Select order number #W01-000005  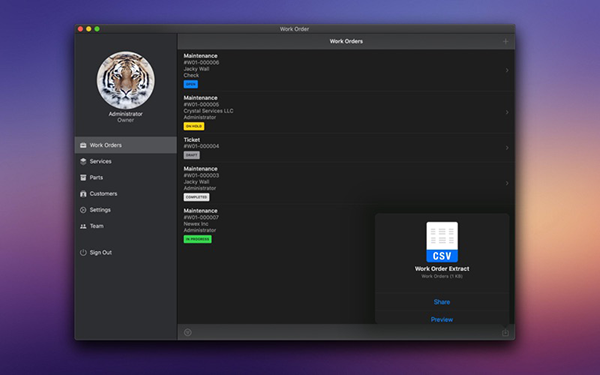201,104
